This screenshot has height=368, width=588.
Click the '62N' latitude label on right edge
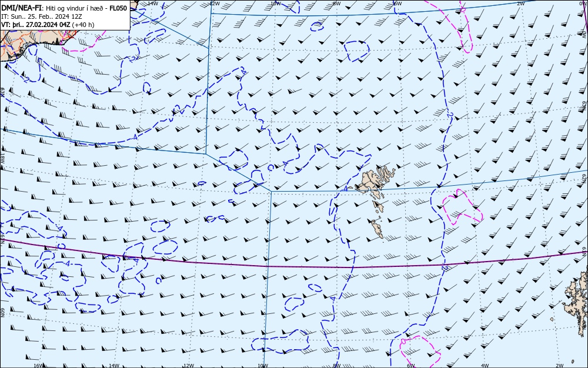tap(584, 178)
